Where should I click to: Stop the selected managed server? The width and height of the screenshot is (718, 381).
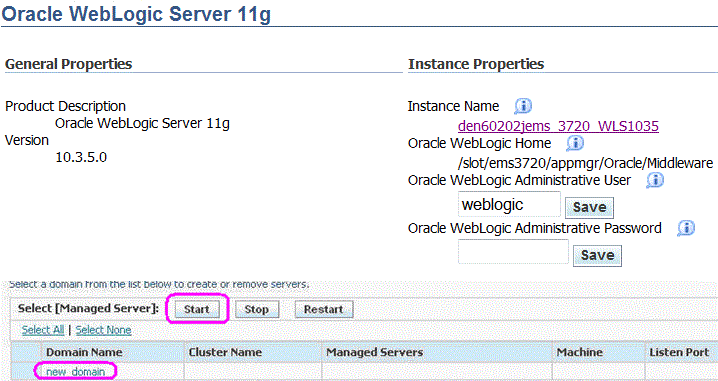point(256,309)
